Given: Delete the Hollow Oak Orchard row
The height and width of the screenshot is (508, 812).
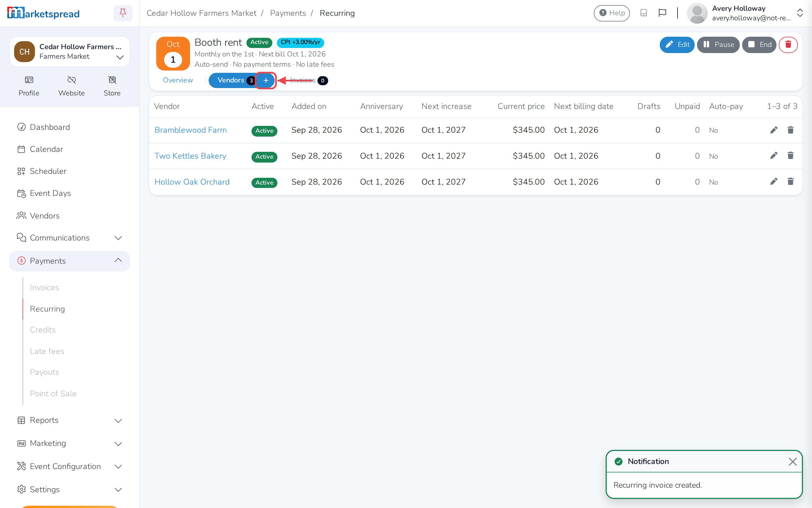Looking at the screenshot, I should point(791,182).
